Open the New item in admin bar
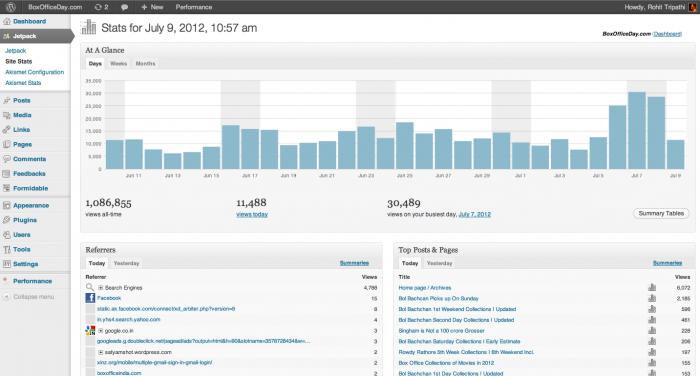 152,7
